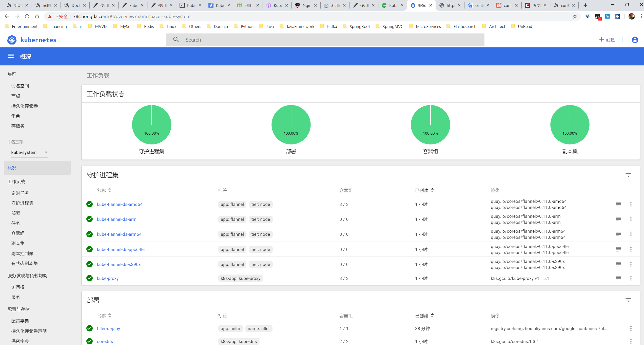This screenshot has width=644, height=345.
Task: Reload the browser page
Action: click(27, 16)
